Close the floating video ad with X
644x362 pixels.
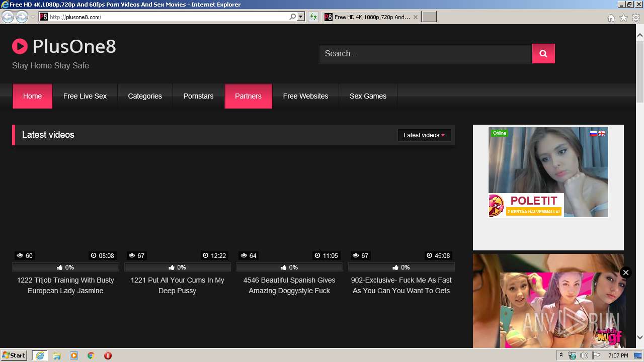[x=625, y=273]
